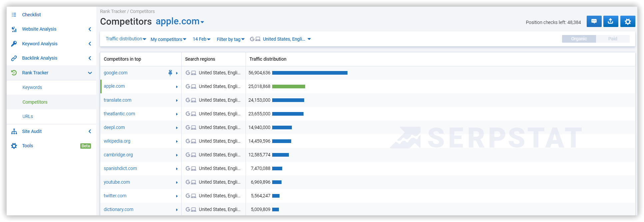Viewport: 644px width, 222px height.
Task: Click the Google icon in twitter.com row
Action: 188,196
